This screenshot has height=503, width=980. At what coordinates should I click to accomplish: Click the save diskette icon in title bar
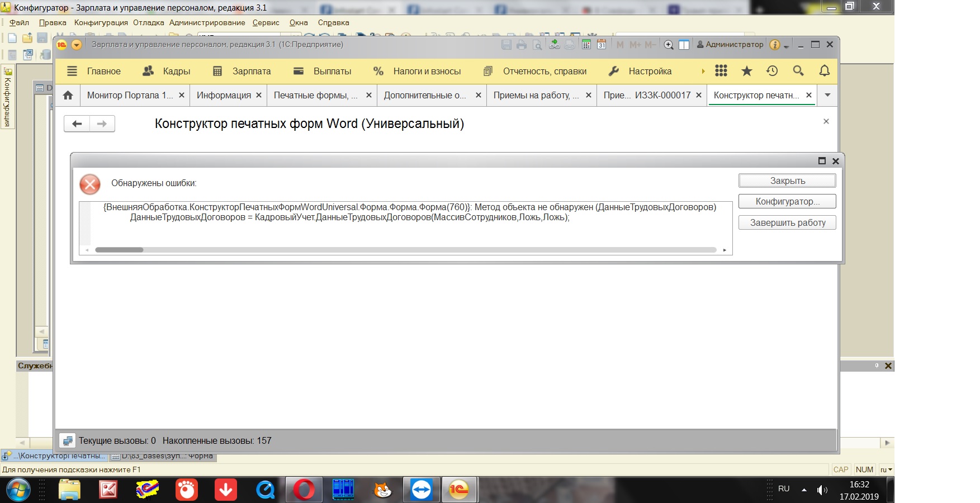tap(506, 45)
